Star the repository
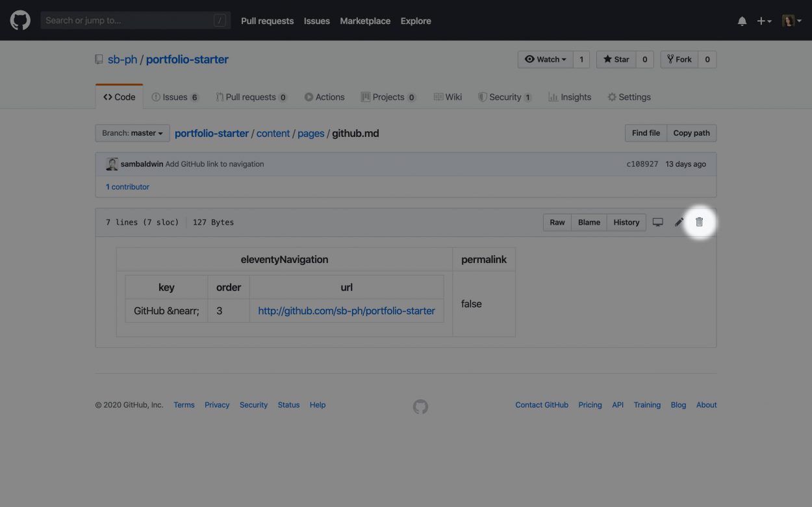The width and height of the screenshot is (812, 507). (x=616, y=59)
